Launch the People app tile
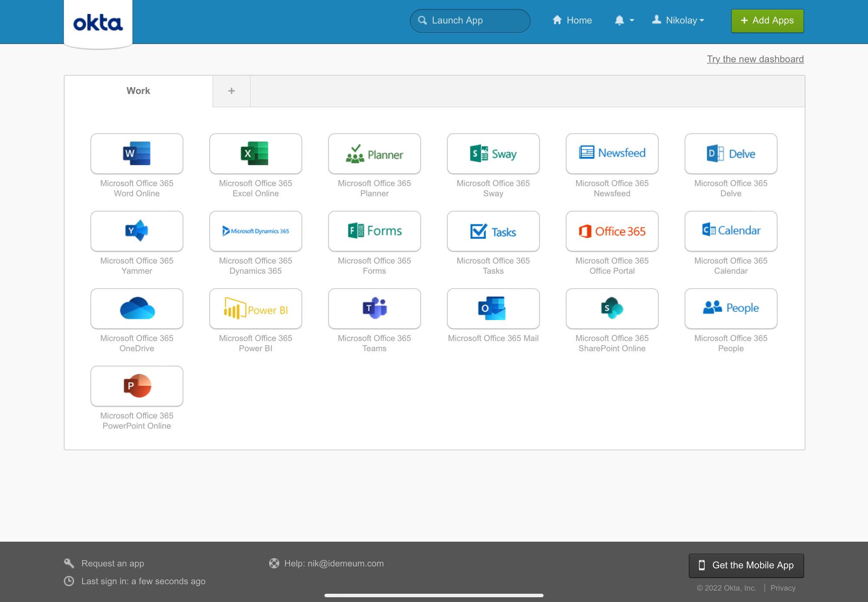 pos(731,308)
